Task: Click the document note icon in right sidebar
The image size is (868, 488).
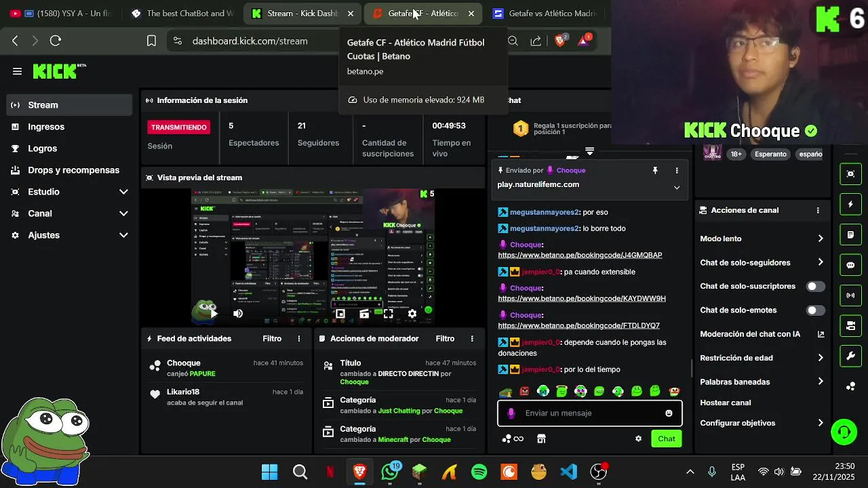Action: (x=850, y=235)
